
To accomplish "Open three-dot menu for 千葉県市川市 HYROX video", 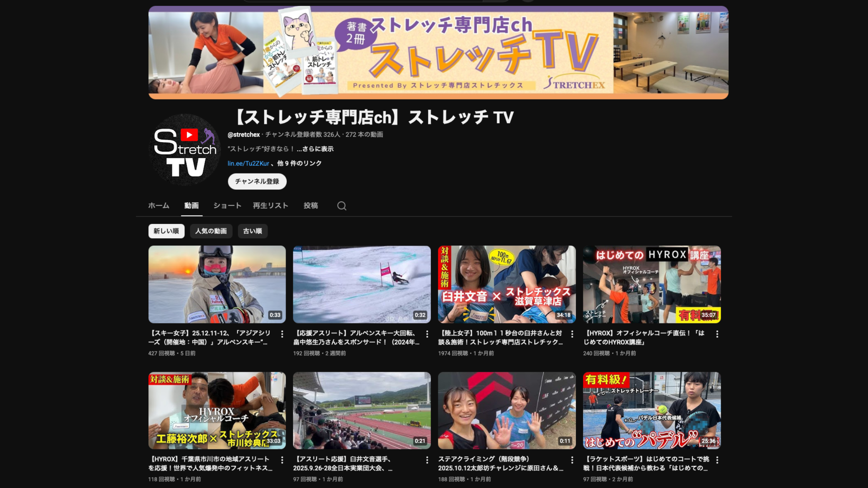I will click(282, 460).
